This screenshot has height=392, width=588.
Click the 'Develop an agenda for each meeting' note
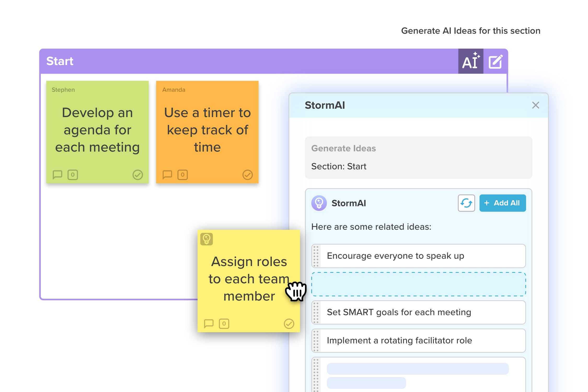coord(97,132)
